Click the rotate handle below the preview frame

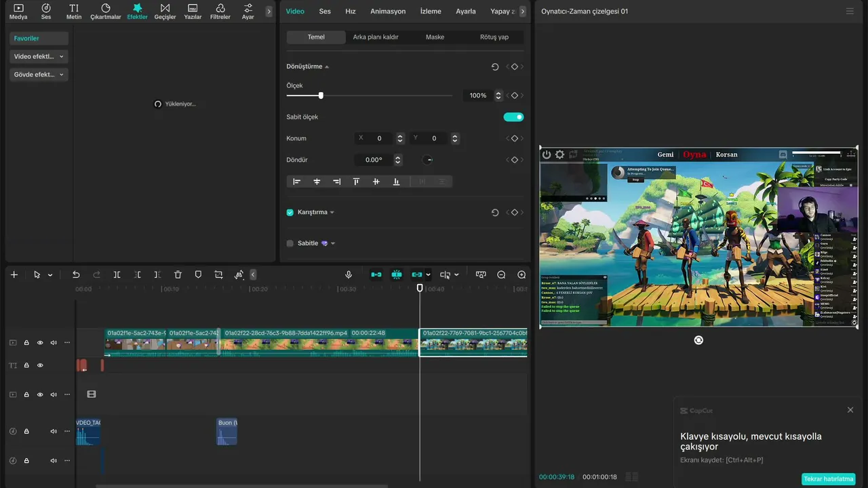(x=698, y=340)
